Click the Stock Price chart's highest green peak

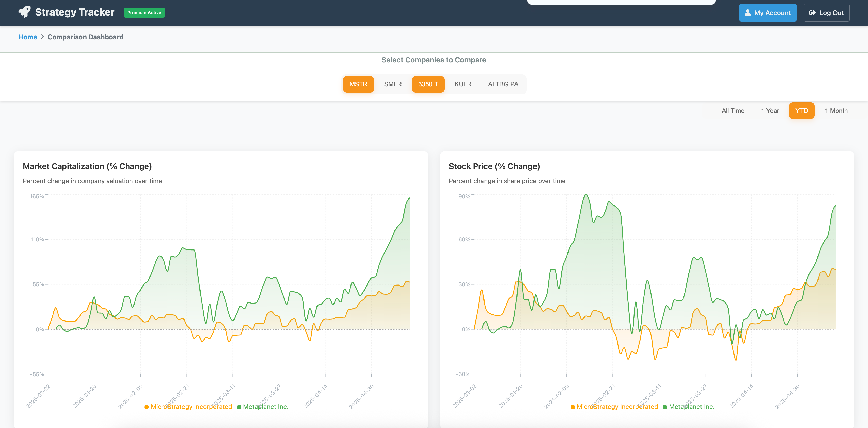(x=586, y=195)
